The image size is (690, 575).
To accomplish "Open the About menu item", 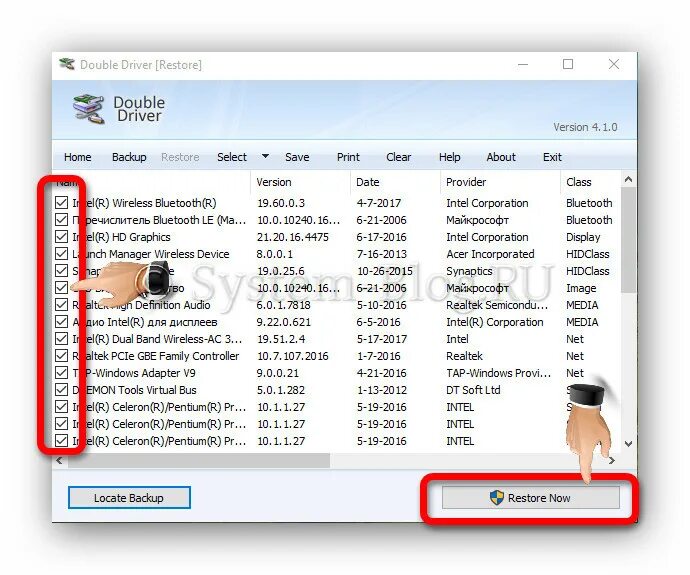I will (x=501, y=157).
